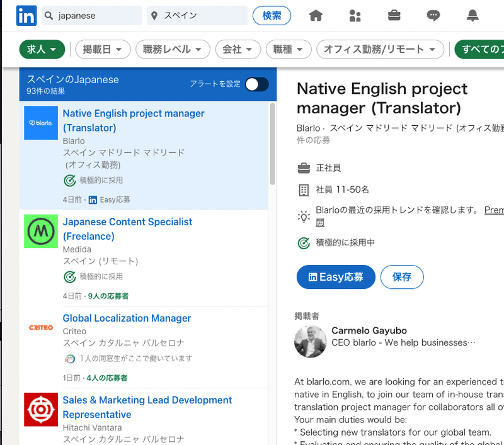Open the Messaging chat bubble icon
The height and width of the screenshot is (445, 504).
point(433,15)
